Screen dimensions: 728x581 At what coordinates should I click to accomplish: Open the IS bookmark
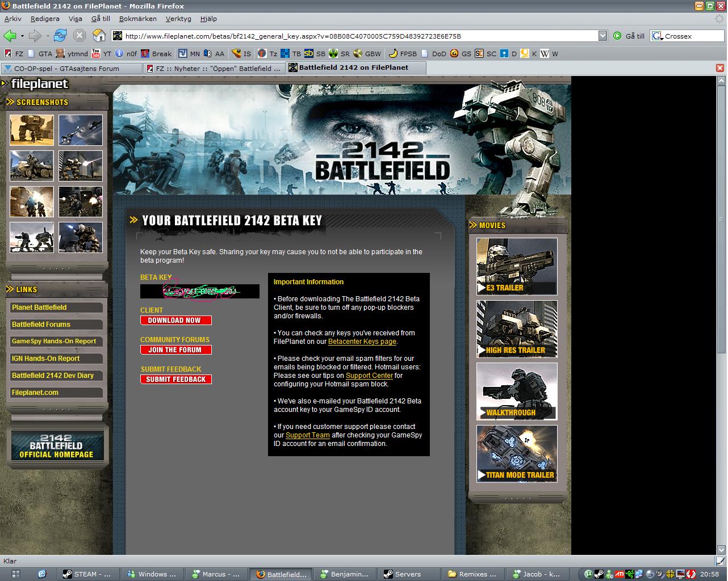pos(241,54)
